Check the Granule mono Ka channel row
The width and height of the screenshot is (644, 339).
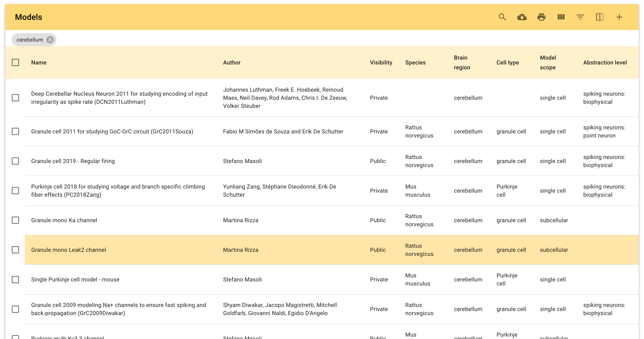(15, 220)
